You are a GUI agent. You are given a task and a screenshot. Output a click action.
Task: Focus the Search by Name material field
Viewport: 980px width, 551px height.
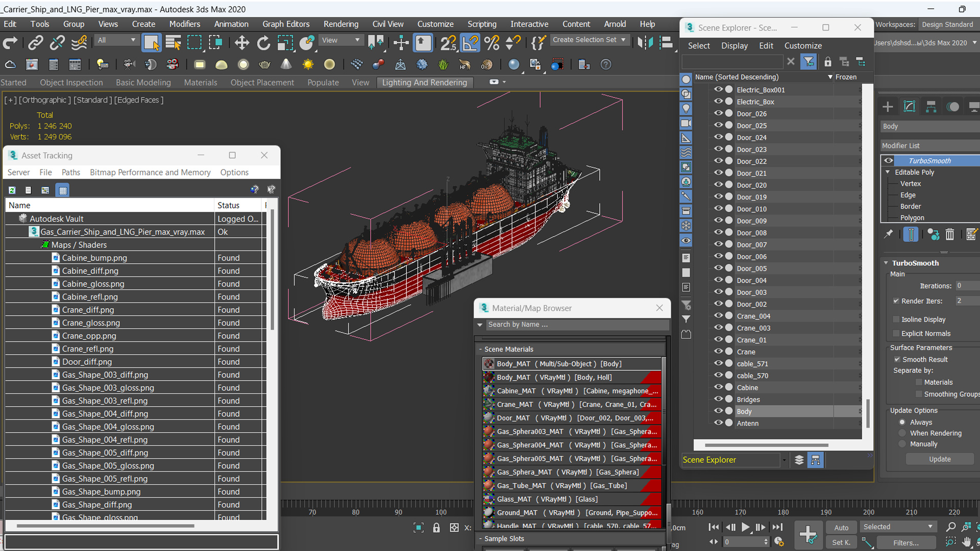[577, 324]
